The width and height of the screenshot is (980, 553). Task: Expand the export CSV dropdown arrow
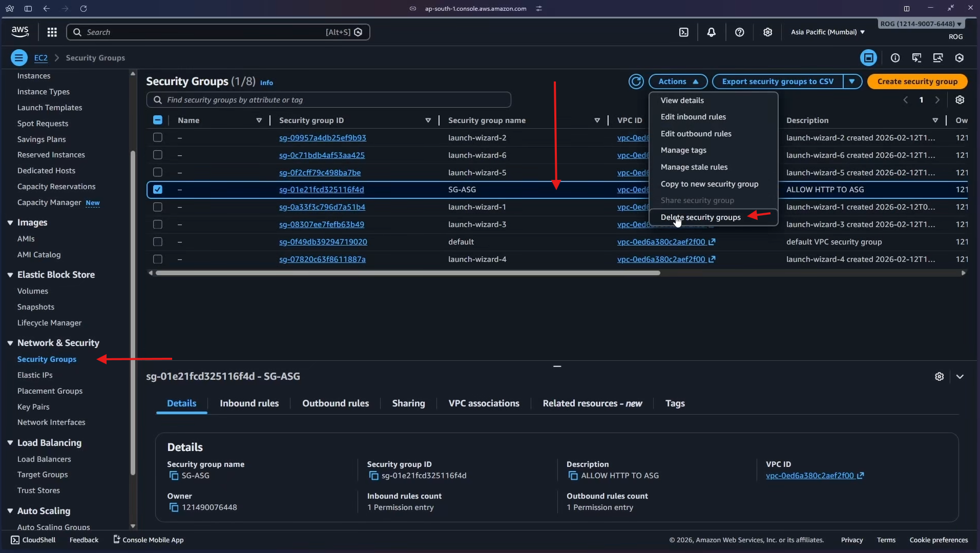click(x=852, y=81)
